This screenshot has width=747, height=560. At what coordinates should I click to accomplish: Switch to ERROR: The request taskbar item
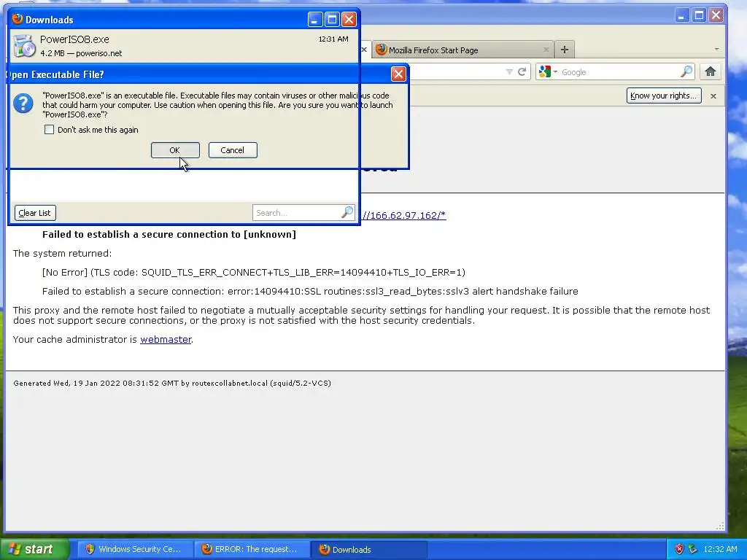(252, 549)
